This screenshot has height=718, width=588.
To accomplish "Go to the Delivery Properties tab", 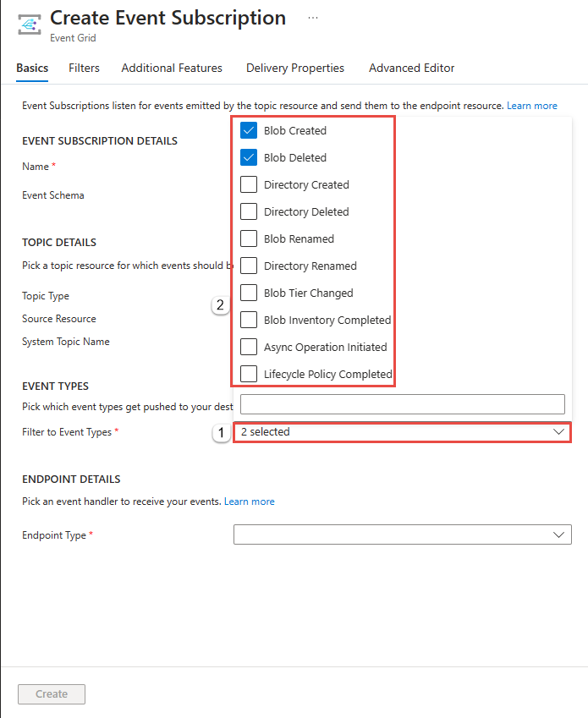I will pyautogui.click(x=295, y=68).
